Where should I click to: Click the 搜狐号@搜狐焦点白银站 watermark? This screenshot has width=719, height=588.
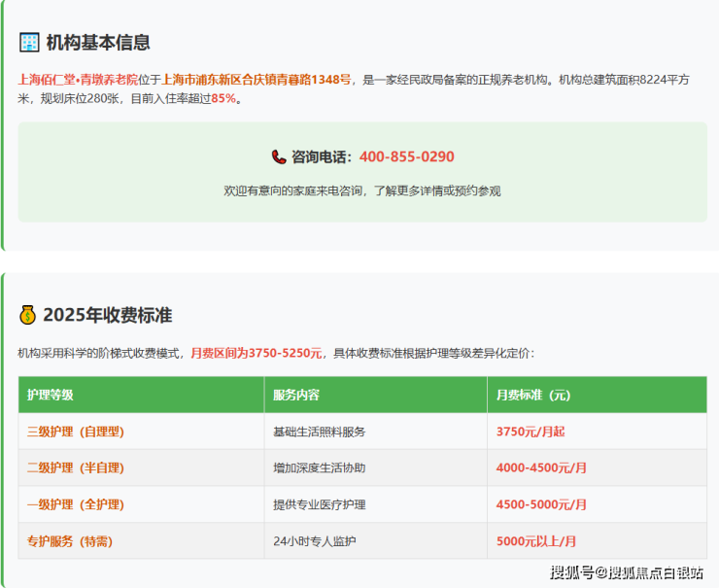click(x=627, y=571)
